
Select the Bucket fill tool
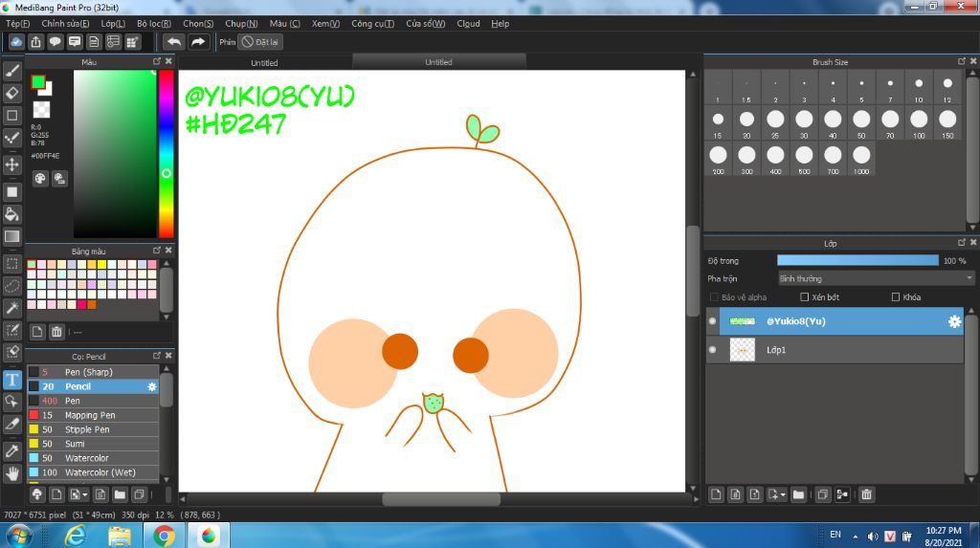[11, 214]
